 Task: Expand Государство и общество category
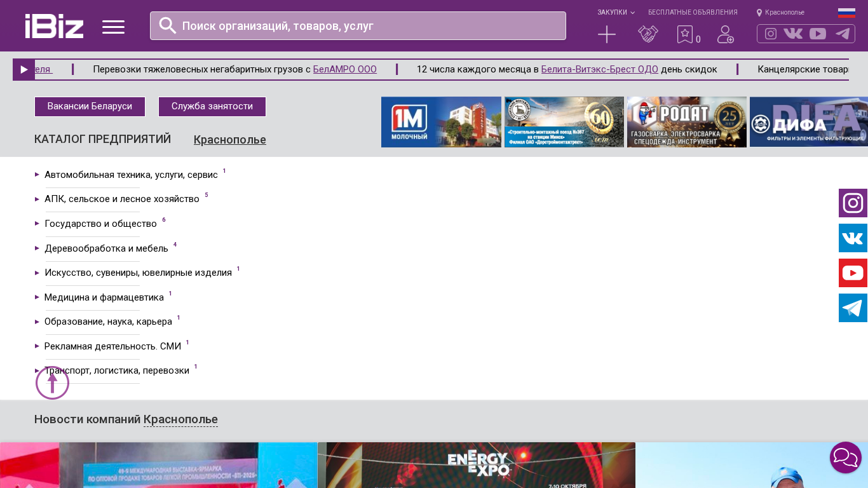100,224
